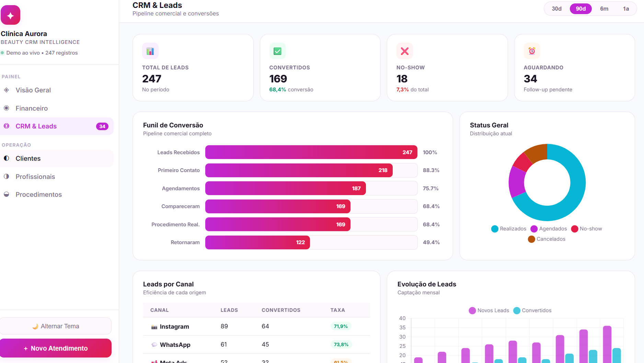Click the green live status dot
The width and height of the screenshot is (644, 363).
2,53
